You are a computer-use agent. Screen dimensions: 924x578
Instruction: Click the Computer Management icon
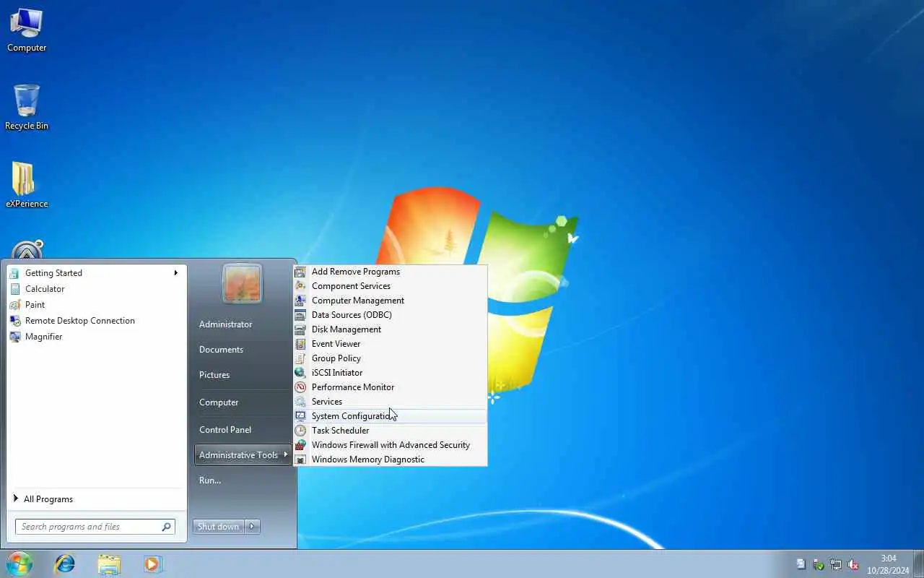(x=300, y=301)
